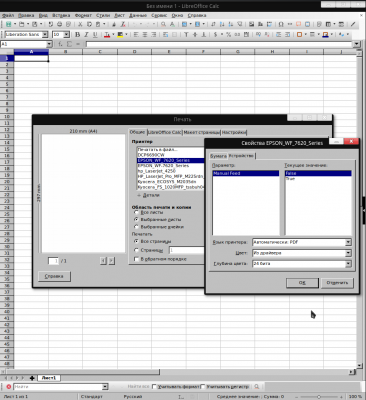The width and height of the screenshot is (366, 400).
Task: Enable the 'В обратном порядке' checkbox
Action: (x=136, y=259)
